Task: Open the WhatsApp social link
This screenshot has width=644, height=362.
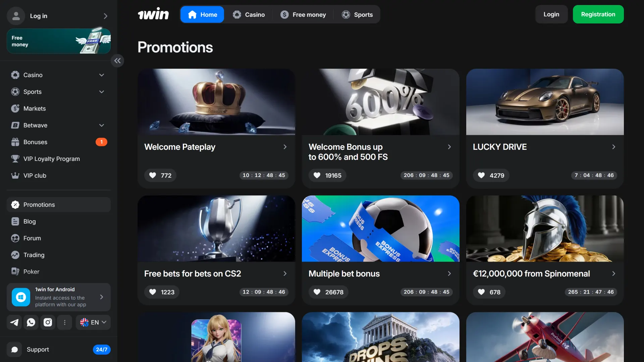Action: pos(31,322)
